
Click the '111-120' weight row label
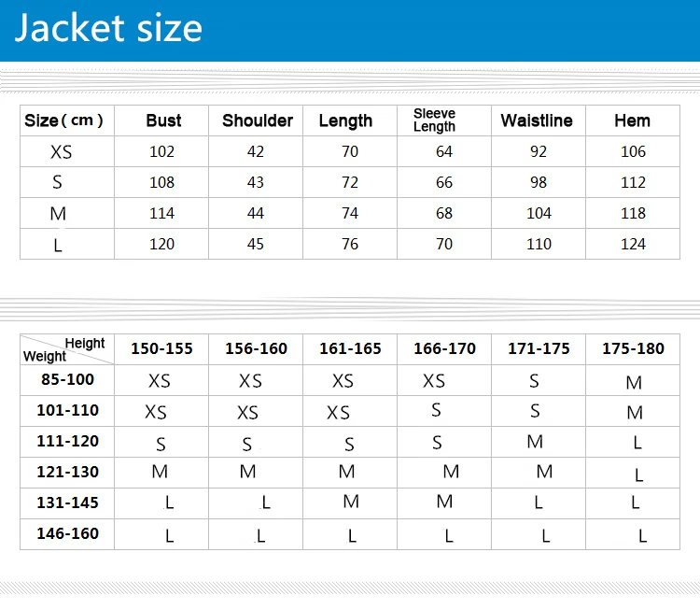[x=67, y=441]
